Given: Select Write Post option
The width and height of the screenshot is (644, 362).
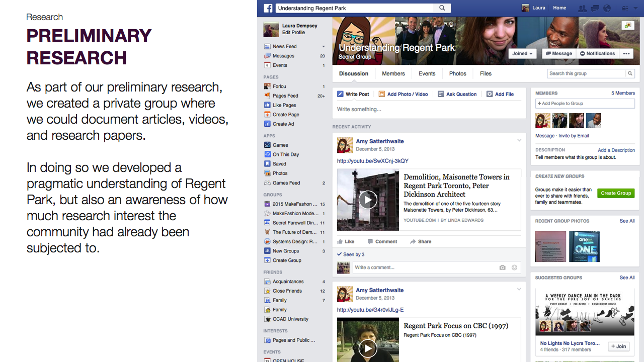Looking at the screenshot, I should [x=353, y=94].
